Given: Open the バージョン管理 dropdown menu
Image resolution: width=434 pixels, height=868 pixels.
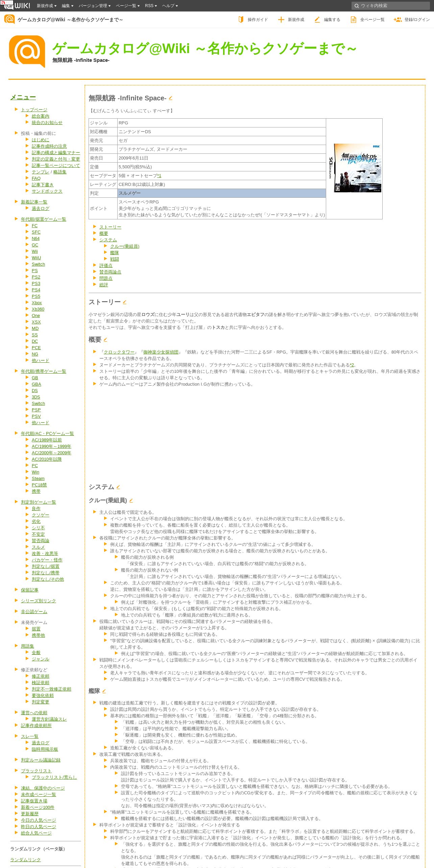Looking at the screenshot, I should [x=95, y=6].
